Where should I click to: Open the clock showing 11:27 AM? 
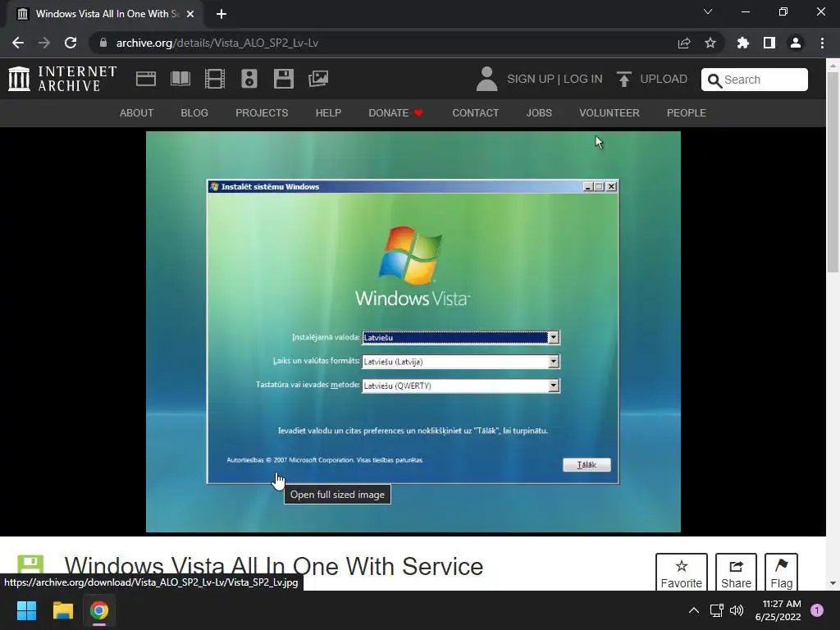pos(778,610)
